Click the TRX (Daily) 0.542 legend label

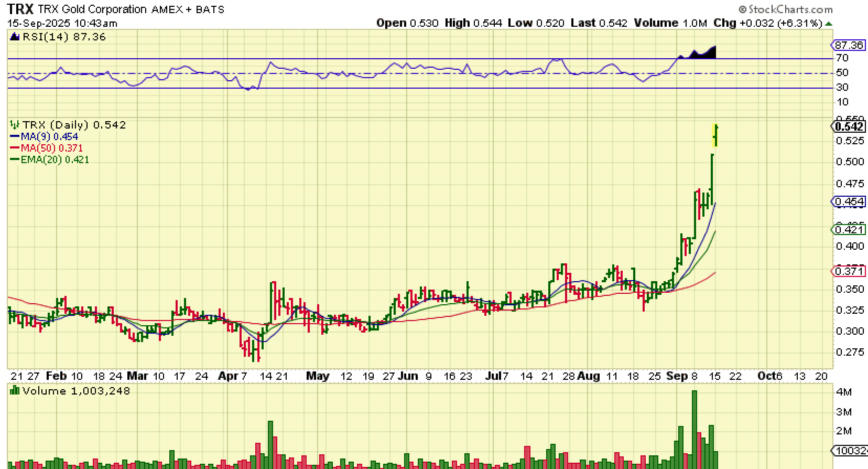pos(74,125)
